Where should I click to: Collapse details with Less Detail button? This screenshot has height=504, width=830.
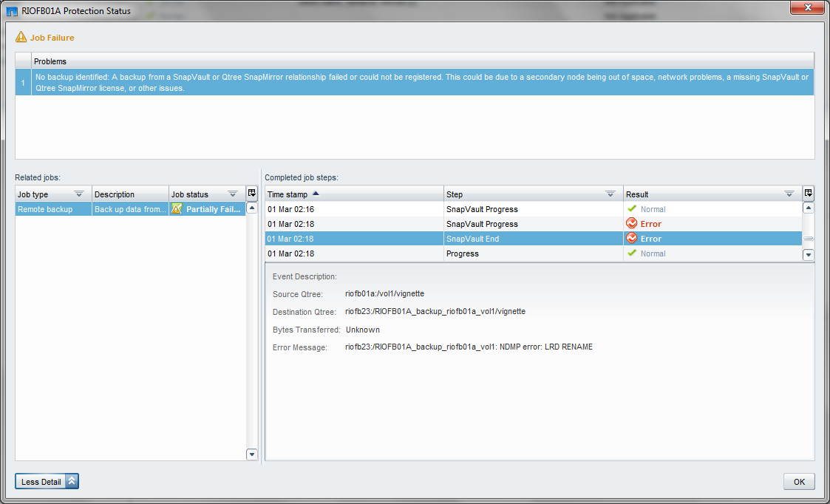(x=47, y=481)
